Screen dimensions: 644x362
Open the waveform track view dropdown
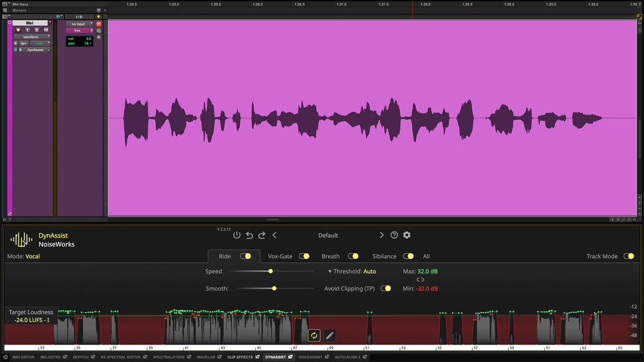(x=32, y=37)
